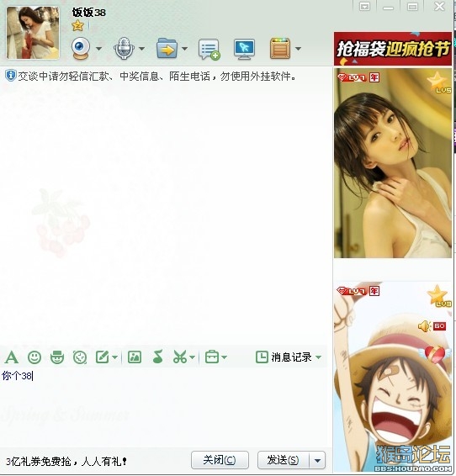The width and height of the screenshot is (456, 476).
Task: Insert a picture into the message
Action: [135, 357]
